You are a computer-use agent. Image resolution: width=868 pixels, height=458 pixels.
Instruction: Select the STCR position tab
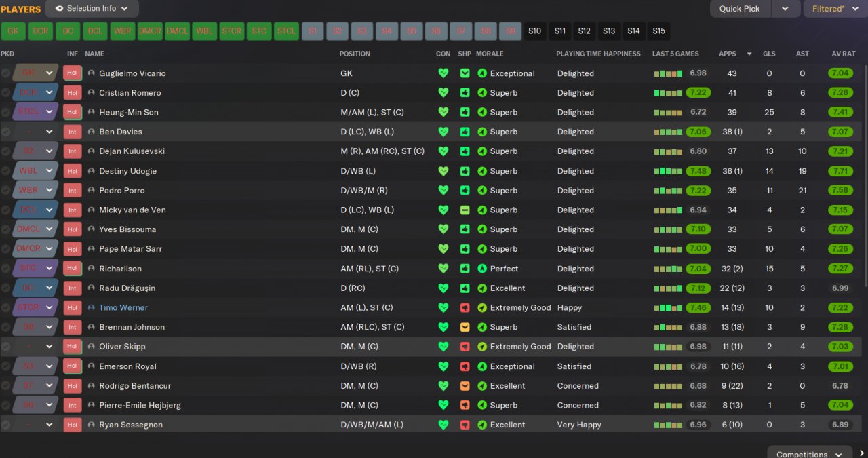[232, 31]
